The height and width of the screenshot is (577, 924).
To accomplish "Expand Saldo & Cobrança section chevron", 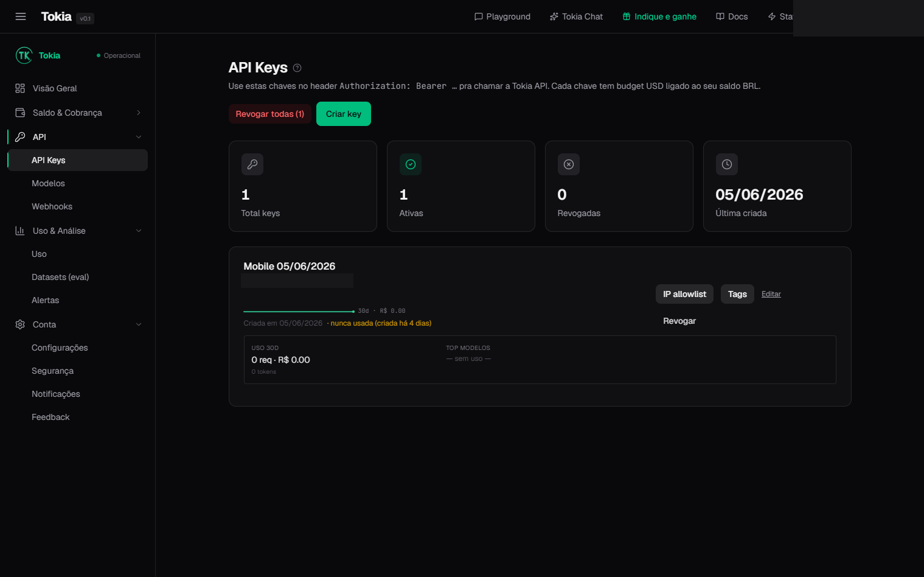I will click(139, 113).
